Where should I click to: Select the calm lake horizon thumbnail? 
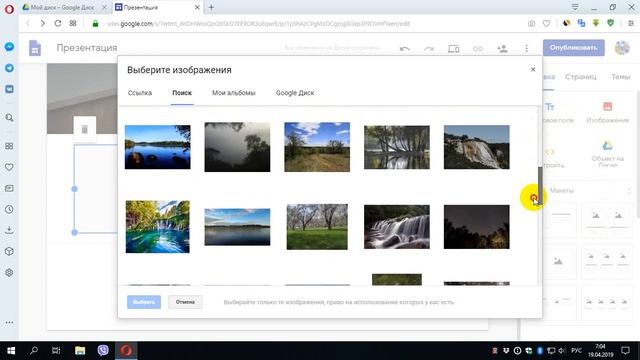(237, 227)
